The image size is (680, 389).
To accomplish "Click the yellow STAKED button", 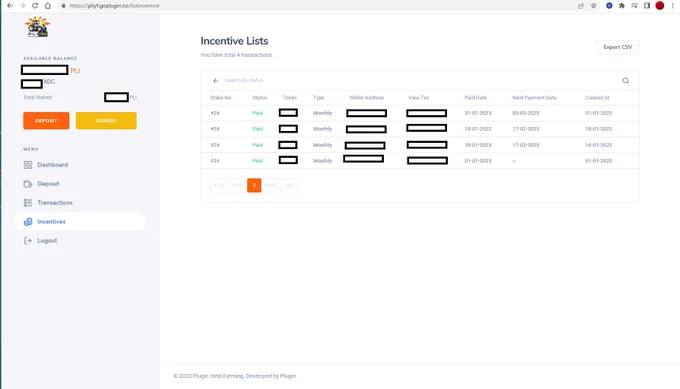I will pyautogui.click(x=106, y=121).
